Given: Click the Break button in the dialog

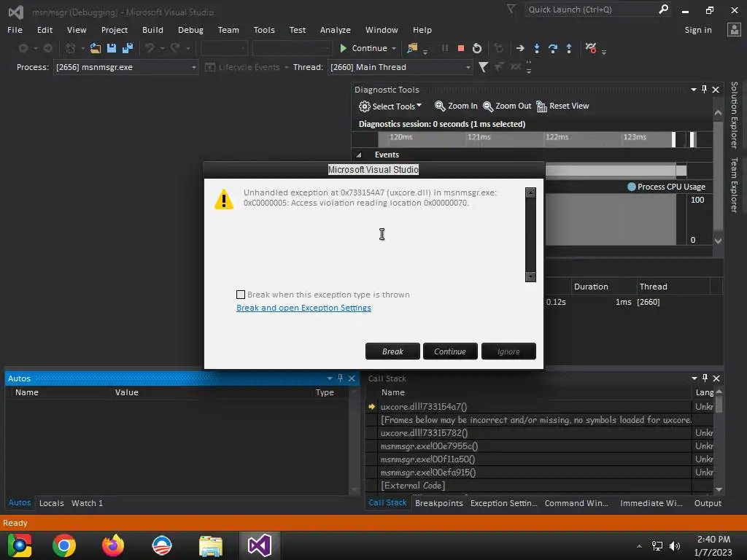Looking at the screenshot, I should point(392,351).
